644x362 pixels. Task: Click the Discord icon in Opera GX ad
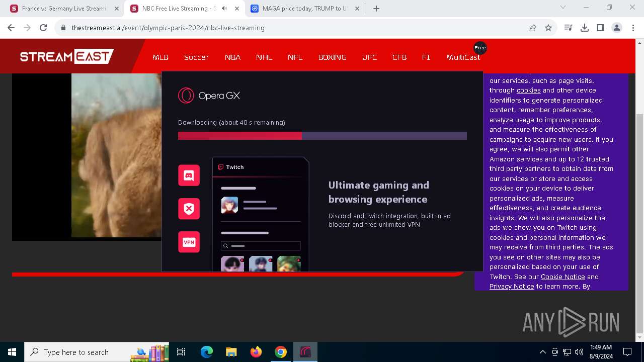click(x=189, y=175)
